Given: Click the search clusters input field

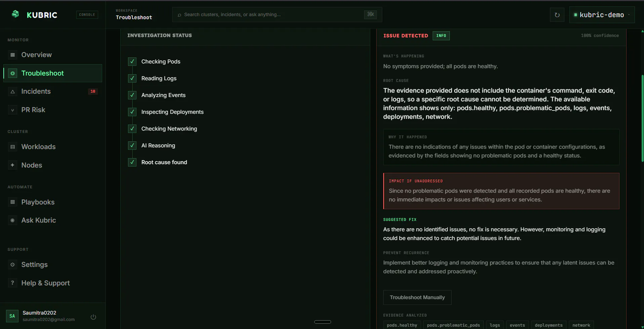Looking at the screenshot, I should click(x=277, y=15).
